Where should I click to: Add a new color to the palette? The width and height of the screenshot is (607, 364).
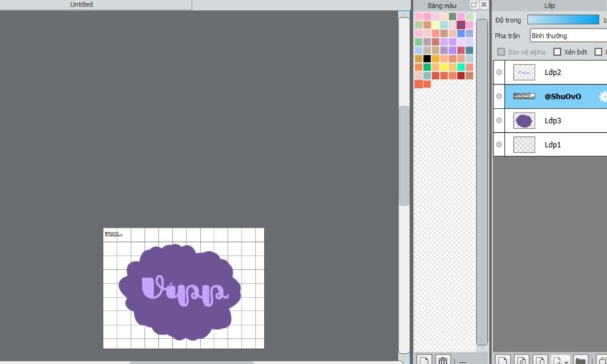pyautogui.click(x=424, y=359)
